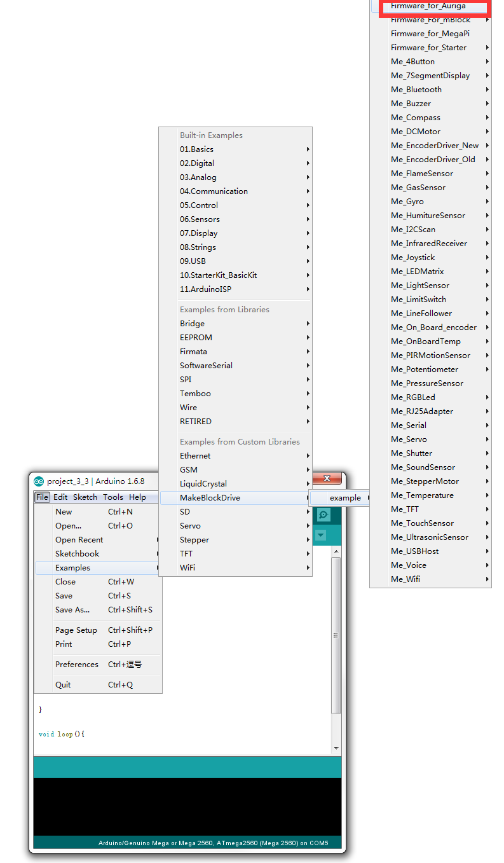This screenshot has height=863, width=504.
Task: Select Me_PressureSensor example entry
Action: click(427, 383)
